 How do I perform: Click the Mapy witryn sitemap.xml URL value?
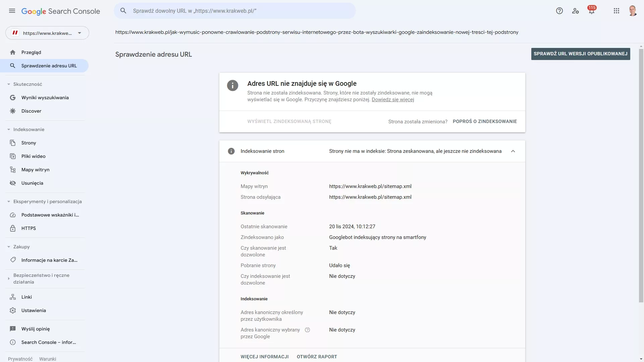click(370, 186)
